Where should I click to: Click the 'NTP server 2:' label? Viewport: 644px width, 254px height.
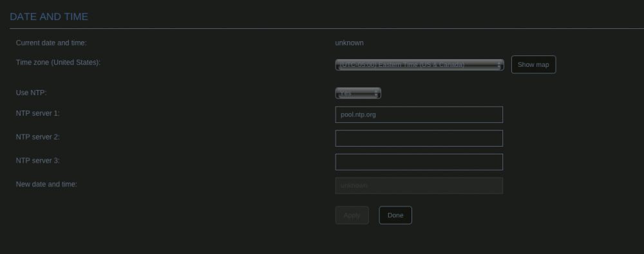[38, 136]
